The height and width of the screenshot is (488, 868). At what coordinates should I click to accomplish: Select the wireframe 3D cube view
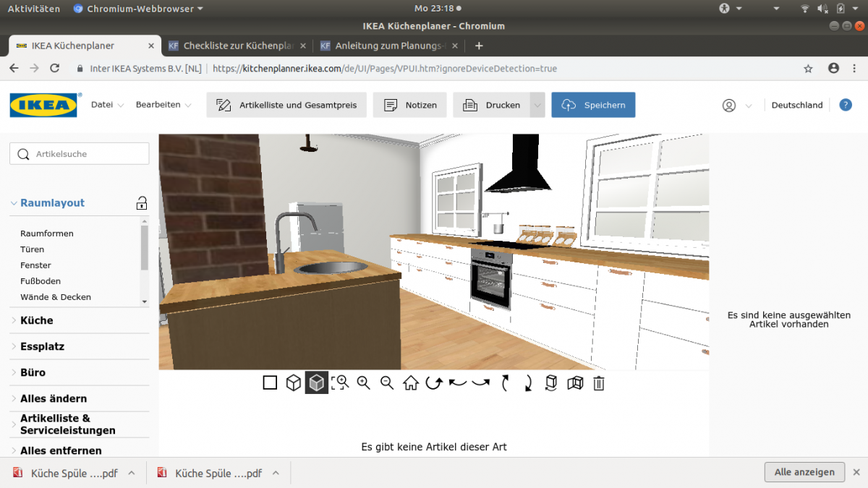[293, 383]
